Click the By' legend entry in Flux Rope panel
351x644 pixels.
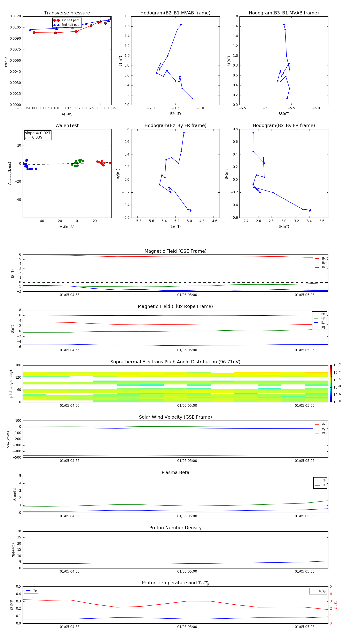(320, 318)
